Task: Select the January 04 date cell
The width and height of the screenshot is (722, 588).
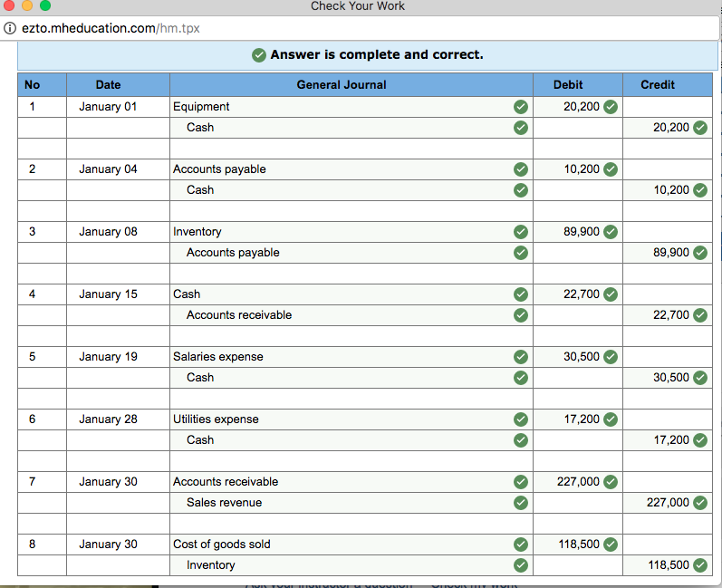Action: pos(118,169)
